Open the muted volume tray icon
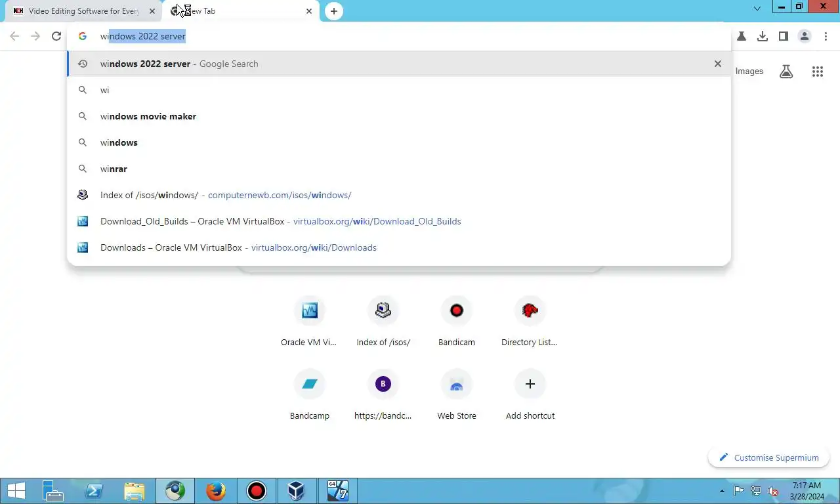This screenshot has height=504, width=840. (x=773, y=491)
